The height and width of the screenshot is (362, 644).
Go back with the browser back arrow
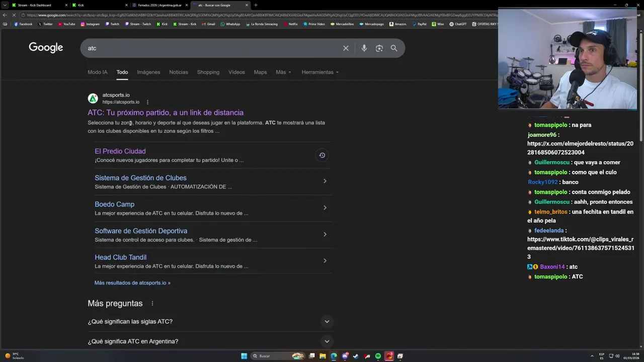click(5, 15)
